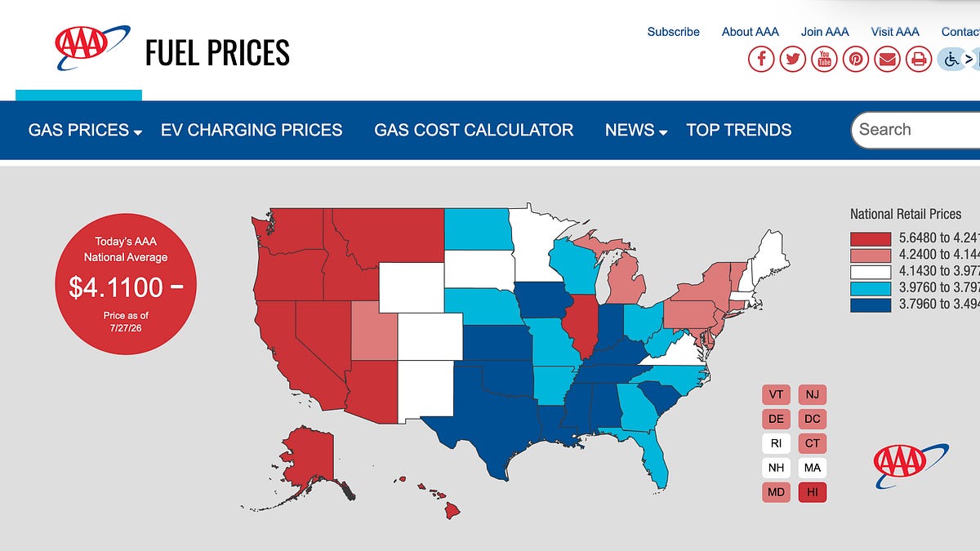Go to Top Trends page

[739, 130]
